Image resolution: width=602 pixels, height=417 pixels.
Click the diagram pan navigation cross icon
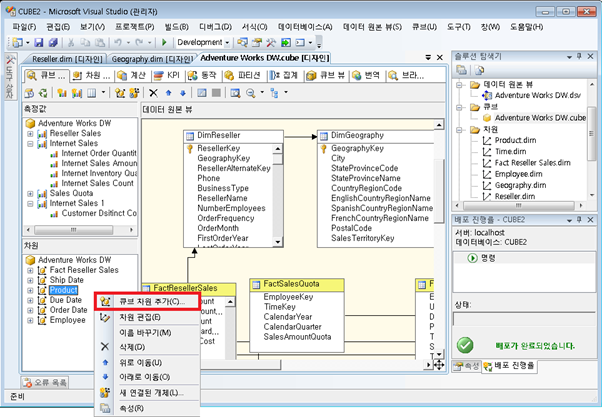tap(439, 365)
